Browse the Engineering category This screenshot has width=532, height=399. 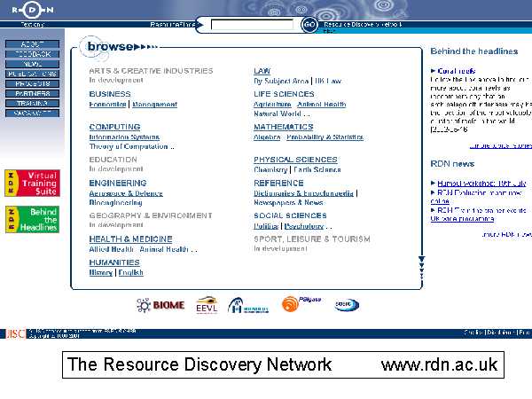pyautogui.click(x=118, y=183)
